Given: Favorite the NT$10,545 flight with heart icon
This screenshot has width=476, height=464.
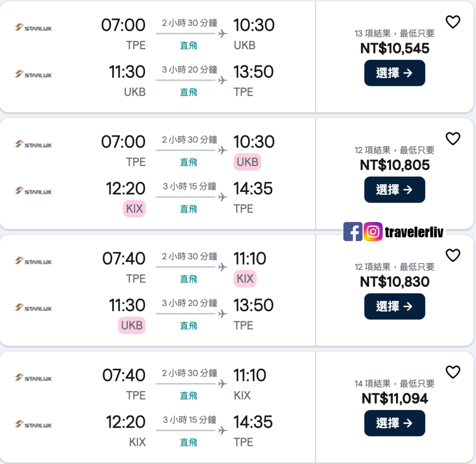Looking at the screenshot, I should (x=453, y=22).
